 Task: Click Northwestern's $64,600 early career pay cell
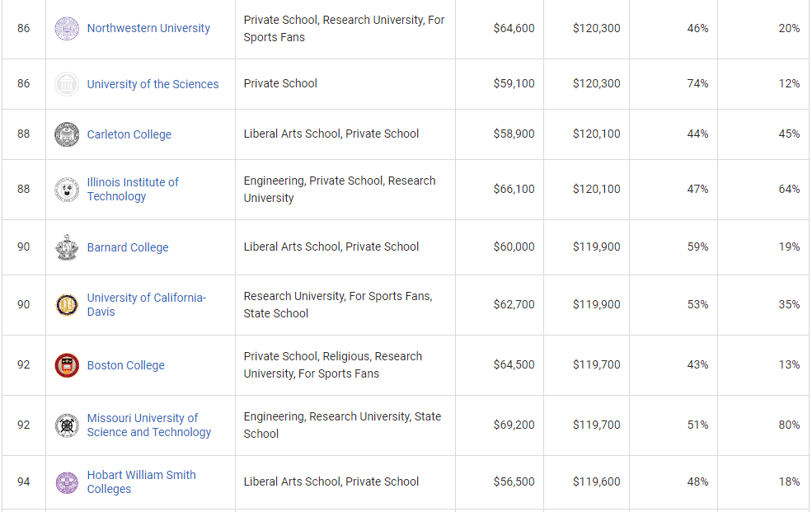(514, 29)
